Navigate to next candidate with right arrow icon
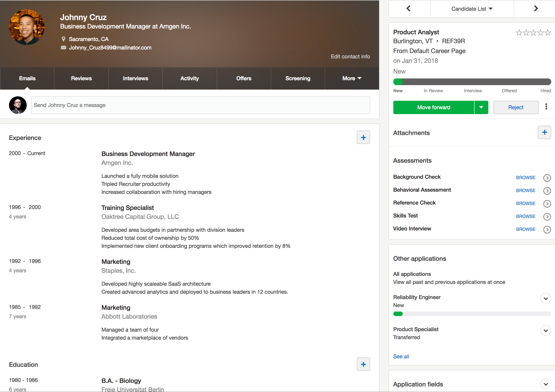555x392 pixels. click(536, 8)
